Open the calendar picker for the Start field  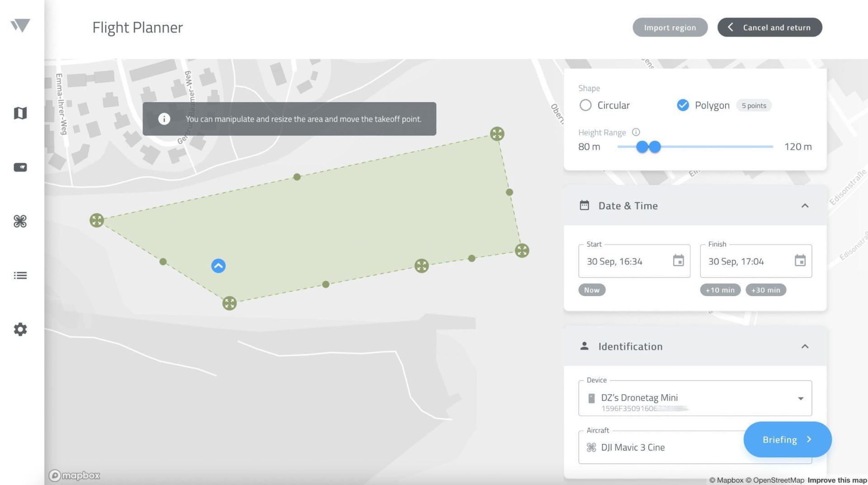[678, 261]
